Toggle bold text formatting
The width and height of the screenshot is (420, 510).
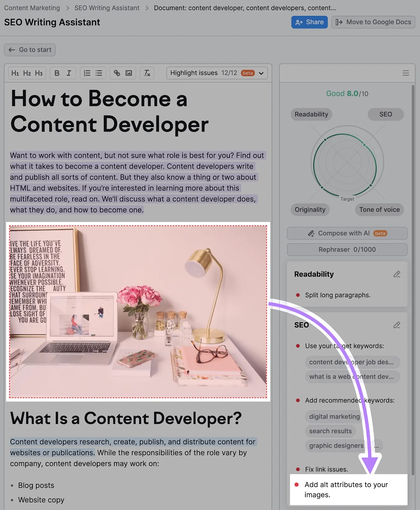pyautogui.click(x=57, y=73)
